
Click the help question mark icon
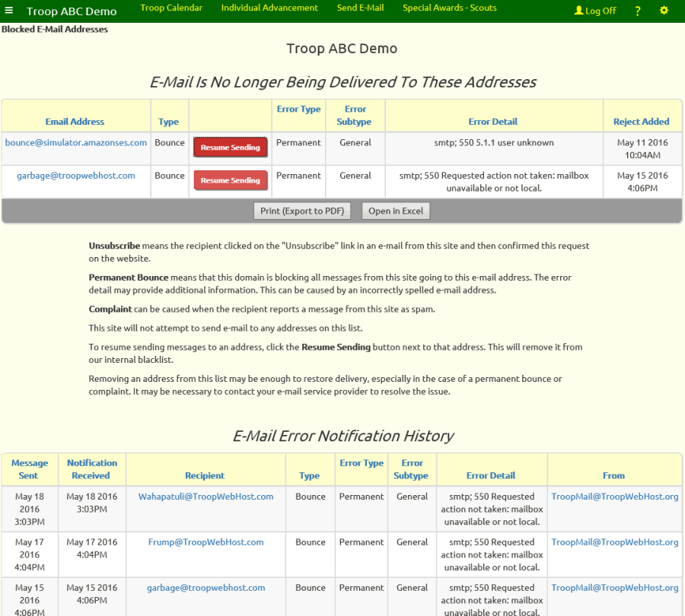[x=638, y=11]
